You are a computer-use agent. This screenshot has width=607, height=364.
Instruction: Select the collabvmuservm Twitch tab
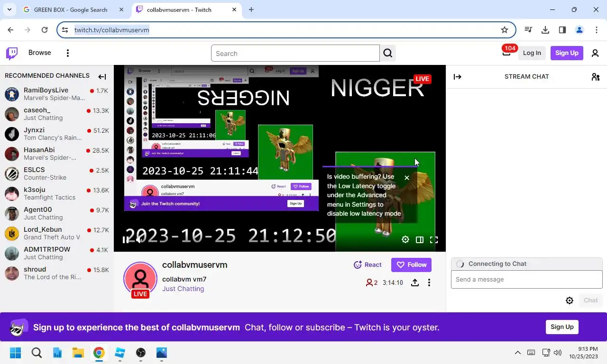pos(186,9)
